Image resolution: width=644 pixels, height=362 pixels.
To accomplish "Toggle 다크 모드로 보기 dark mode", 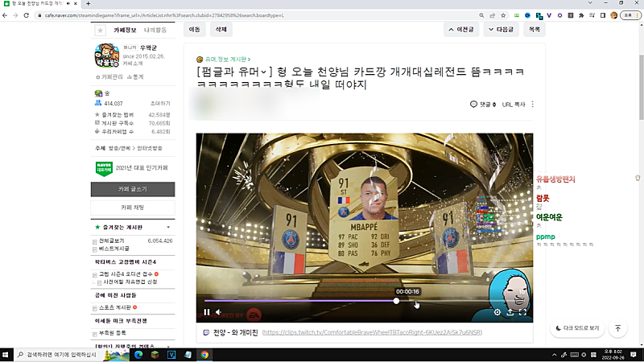I will 577,328.
